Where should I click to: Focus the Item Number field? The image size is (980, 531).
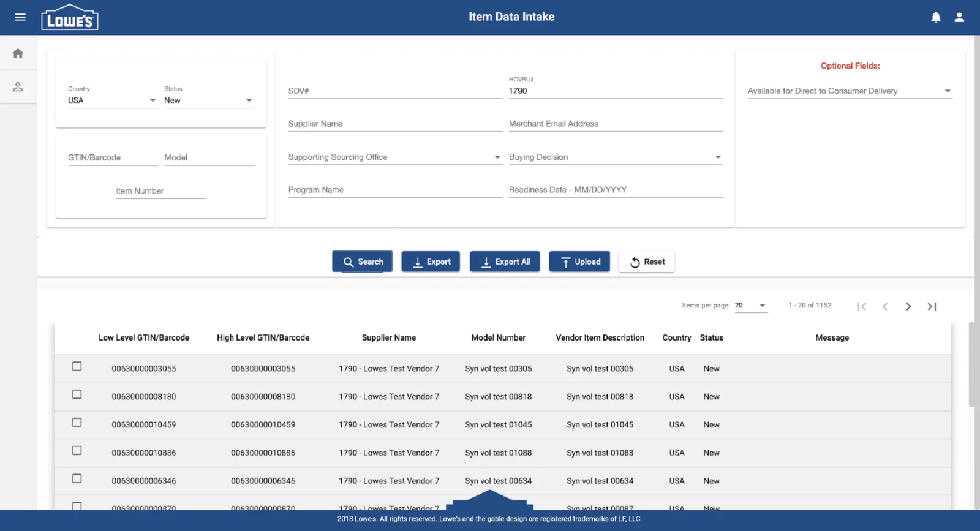pyautogui.click(x=161, y=191)
